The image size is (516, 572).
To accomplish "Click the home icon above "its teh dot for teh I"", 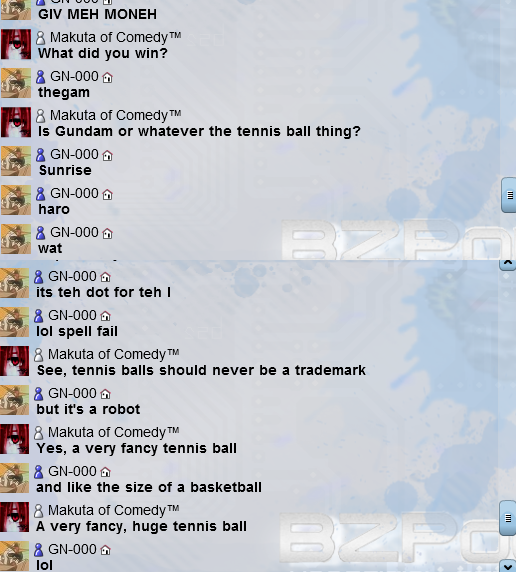I will tap(105, 277).
